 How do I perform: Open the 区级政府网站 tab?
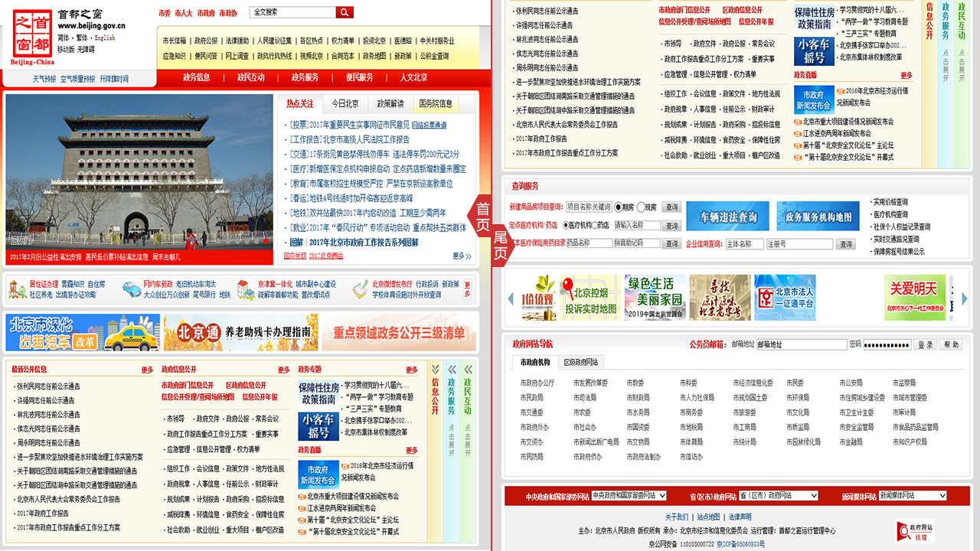580,362
